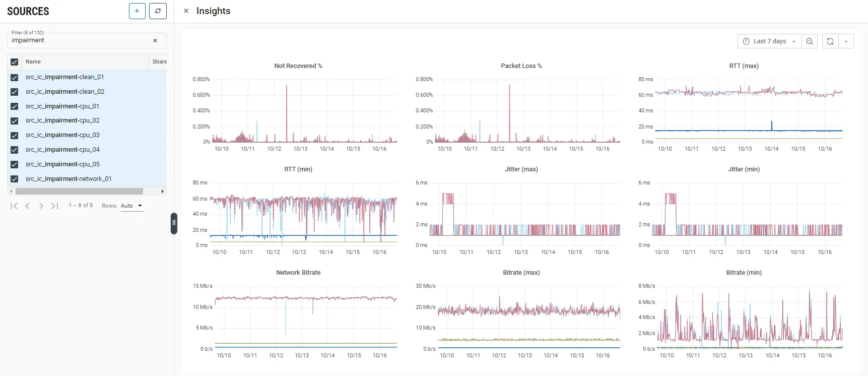Click the Packet Loss % chart title

click(521, 66)
